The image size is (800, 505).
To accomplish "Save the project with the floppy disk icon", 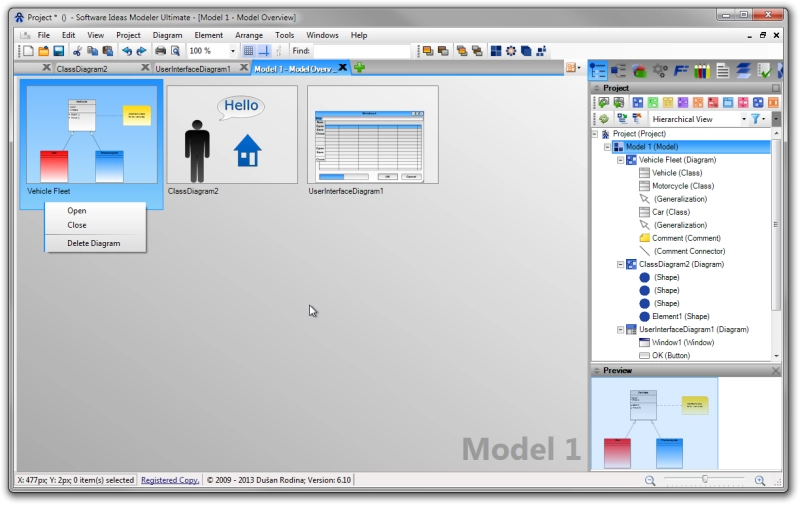I will [59, 51].
